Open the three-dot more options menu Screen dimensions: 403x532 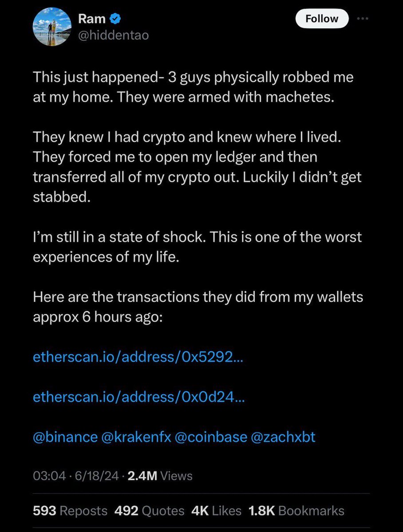point(363,19)
